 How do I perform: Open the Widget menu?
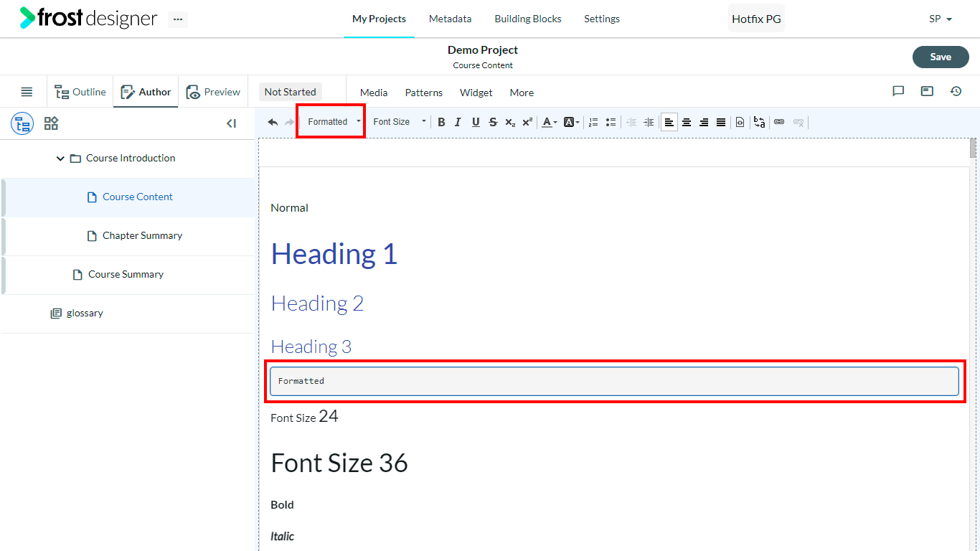tap(476, 93)
